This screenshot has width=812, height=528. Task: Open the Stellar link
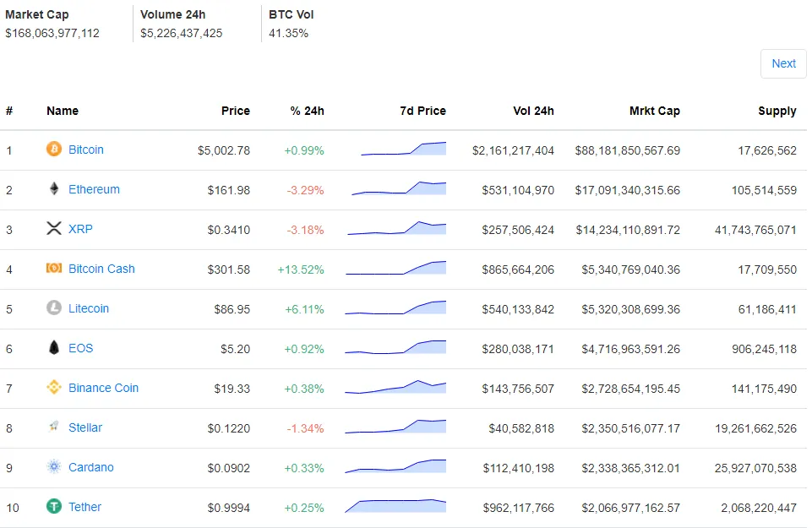[85, 427]
